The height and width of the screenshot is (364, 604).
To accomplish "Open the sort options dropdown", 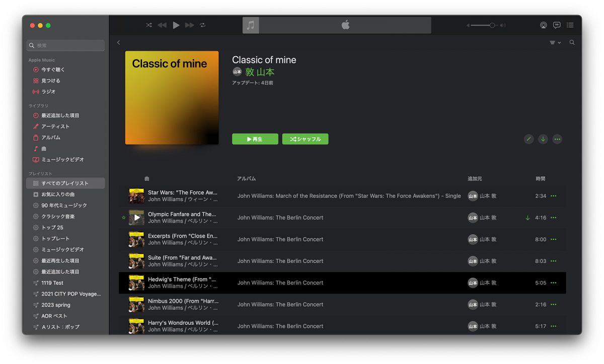I will [x=555, y=43].
